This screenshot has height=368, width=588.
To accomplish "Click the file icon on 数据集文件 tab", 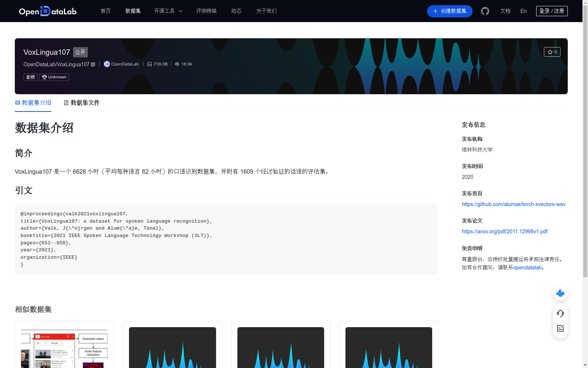I will click(x=66, y=103).
